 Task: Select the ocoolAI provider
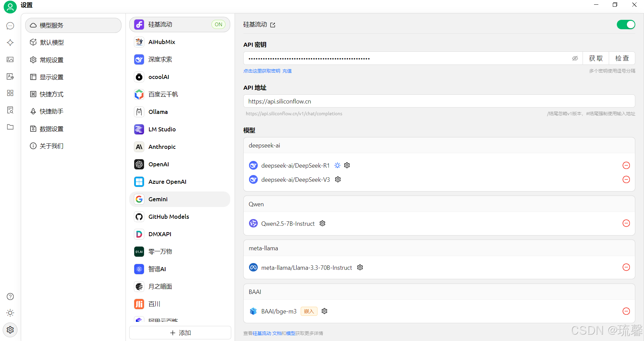coord(180,77)
